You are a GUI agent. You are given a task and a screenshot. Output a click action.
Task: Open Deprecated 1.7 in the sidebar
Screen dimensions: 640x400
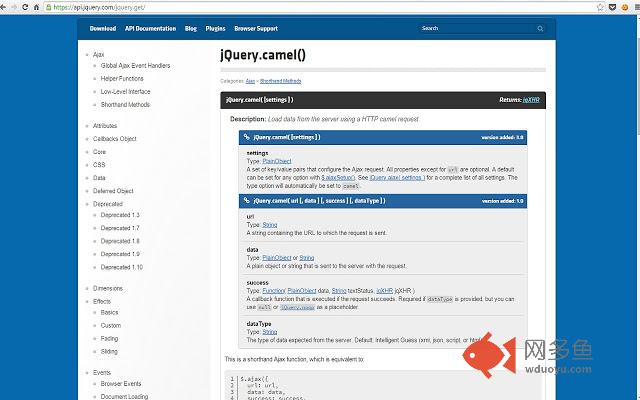pos(120,228)
